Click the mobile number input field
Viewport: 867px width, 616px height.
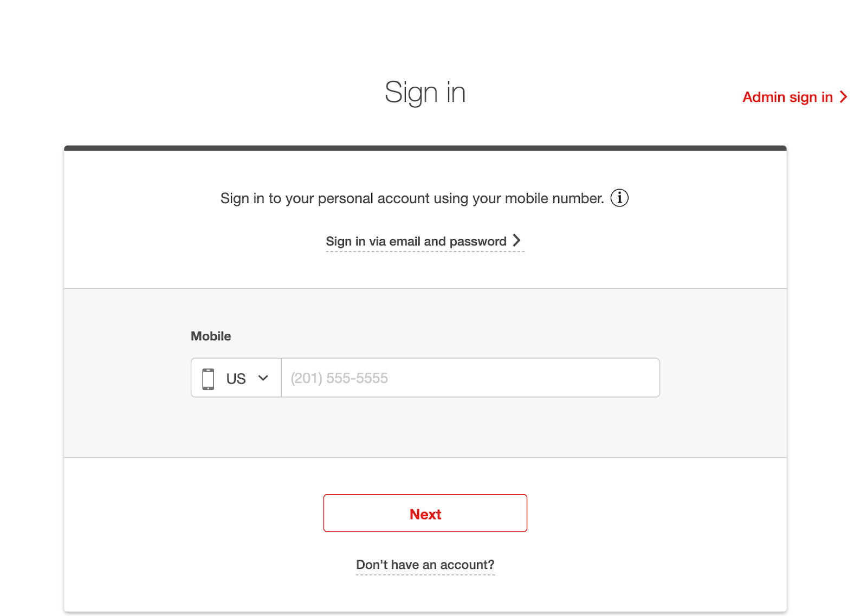coord(470,378)
